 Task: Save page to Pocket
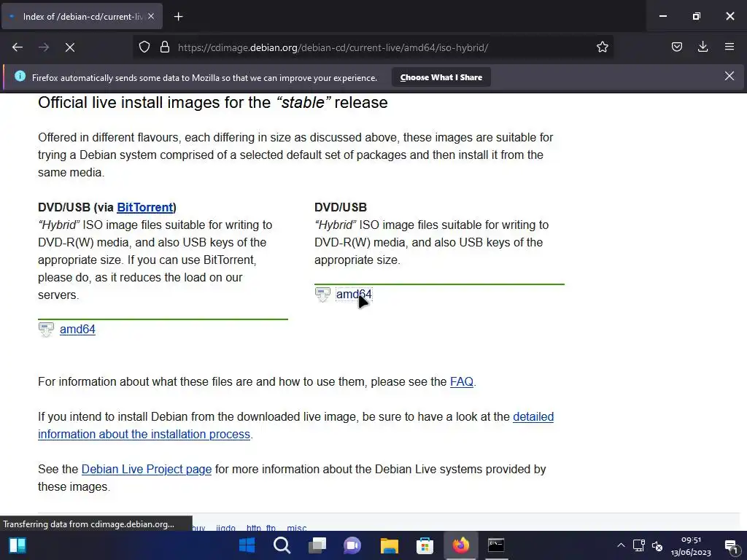click(x=677, y=47)
